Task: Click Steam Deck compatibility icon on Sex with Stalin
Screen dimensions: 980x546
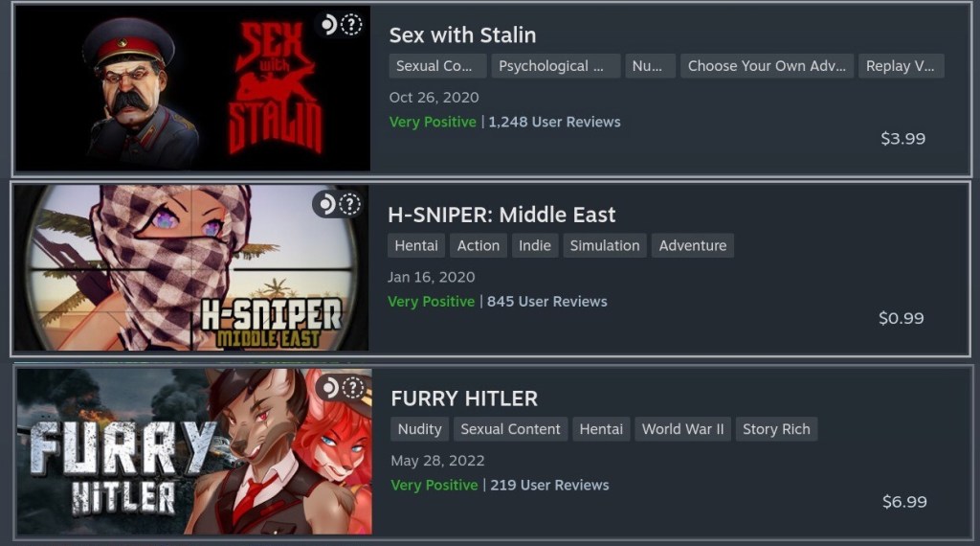Action: (x=342, y=25)
